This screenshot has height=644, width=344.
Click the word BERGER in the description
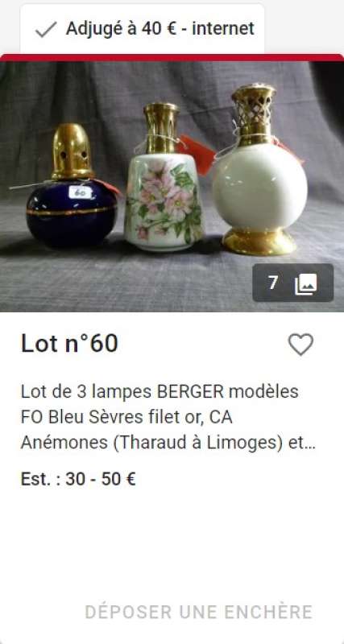point(191,391)
